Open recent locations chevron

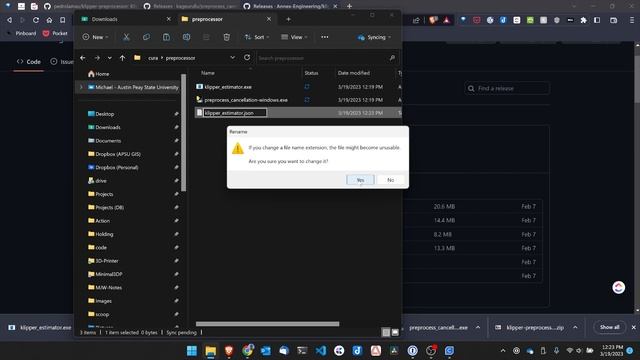pos(109,58)
